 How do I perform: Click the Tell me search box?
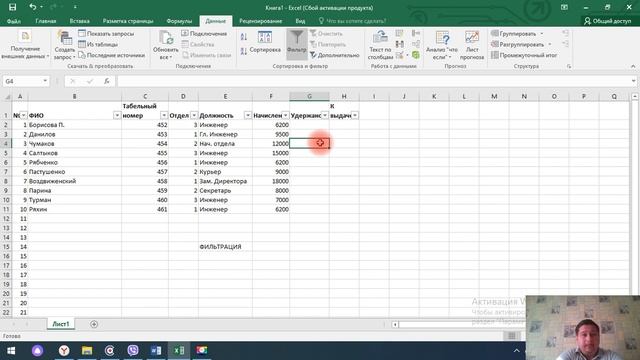[352, 21]
